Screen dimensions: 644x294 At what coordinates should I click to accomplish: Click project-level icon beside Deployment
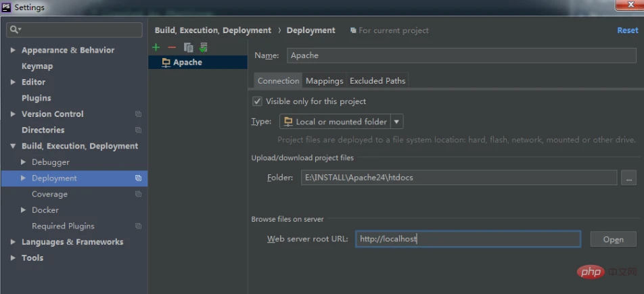pos(139,178)
